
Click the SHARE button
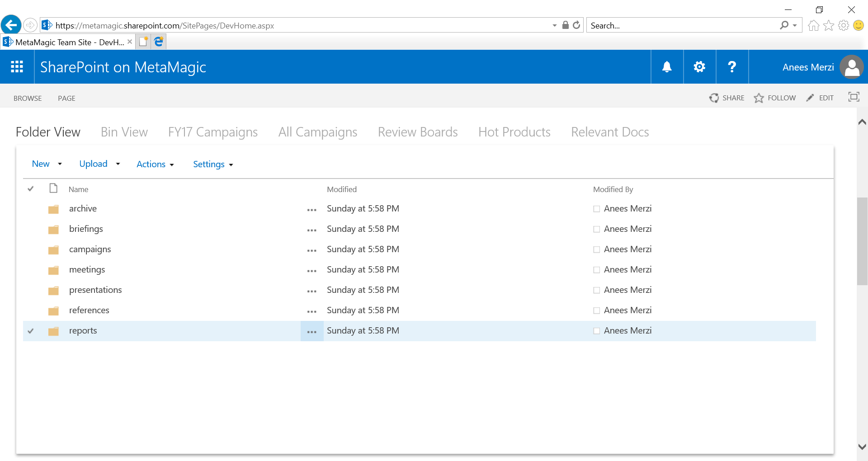(727, 98)
